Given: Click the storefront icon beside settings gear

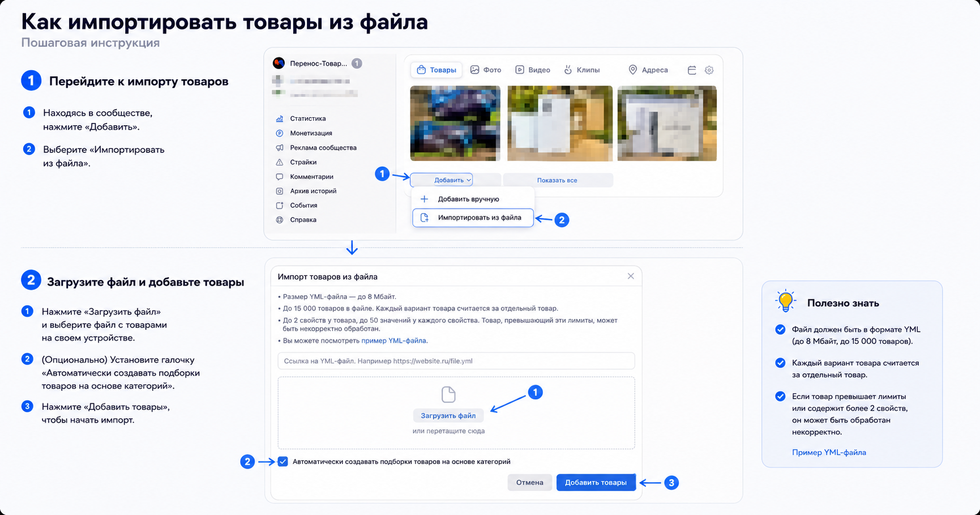Looking at the screenshot, I should click(692, 70).
